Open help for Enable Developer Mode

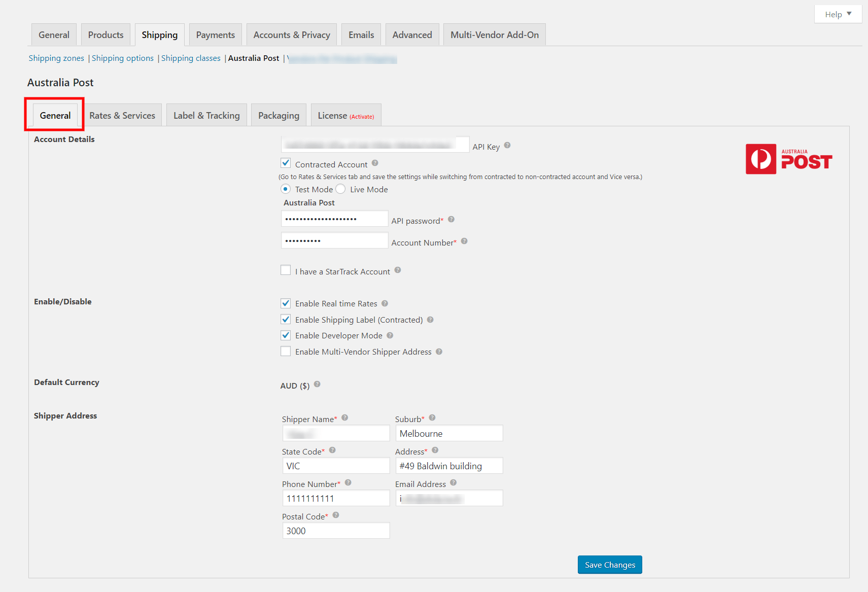(390, 335)
